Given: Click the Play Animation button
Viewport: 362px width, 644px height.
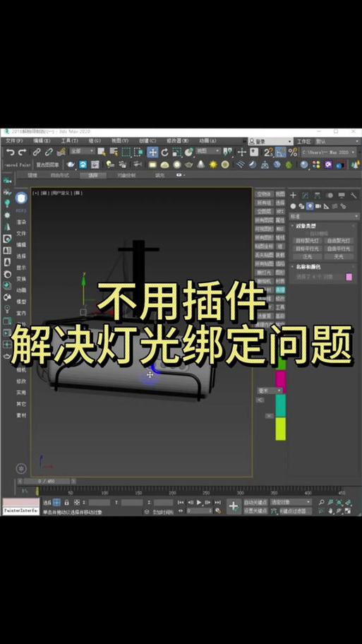Looking at the screenshot, I should click(x=199, y=502).
